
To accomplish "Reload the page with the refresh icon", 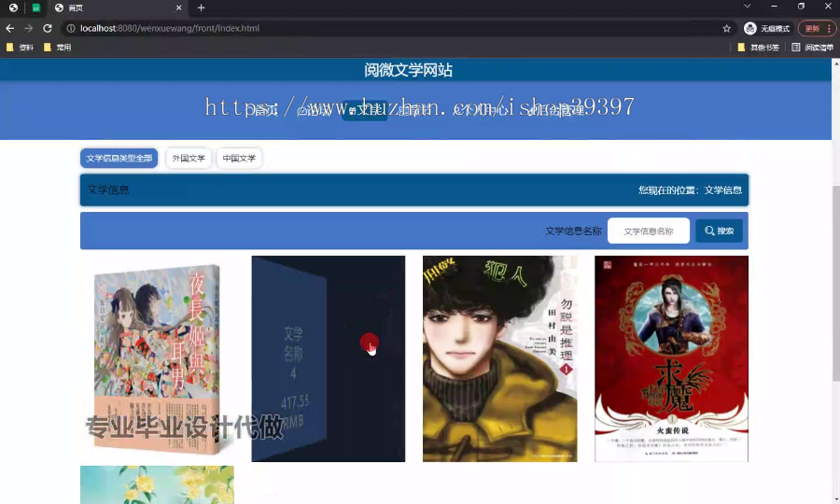I will [48, 28].
